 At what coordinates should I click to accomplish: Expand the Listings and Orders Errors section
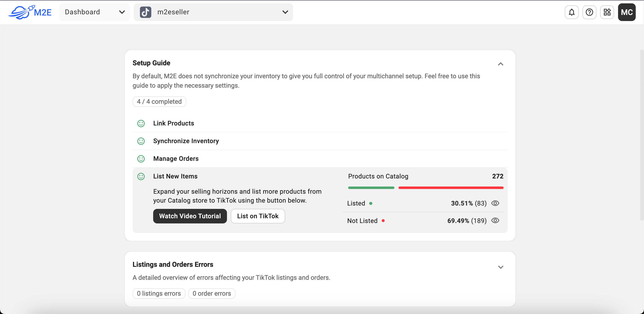pos(500,267)
